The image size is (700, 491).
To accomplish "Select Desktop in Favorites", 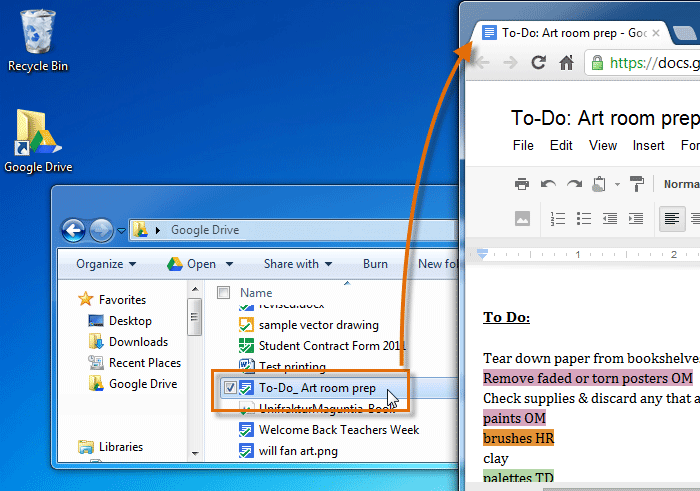I will coord(120,320).
